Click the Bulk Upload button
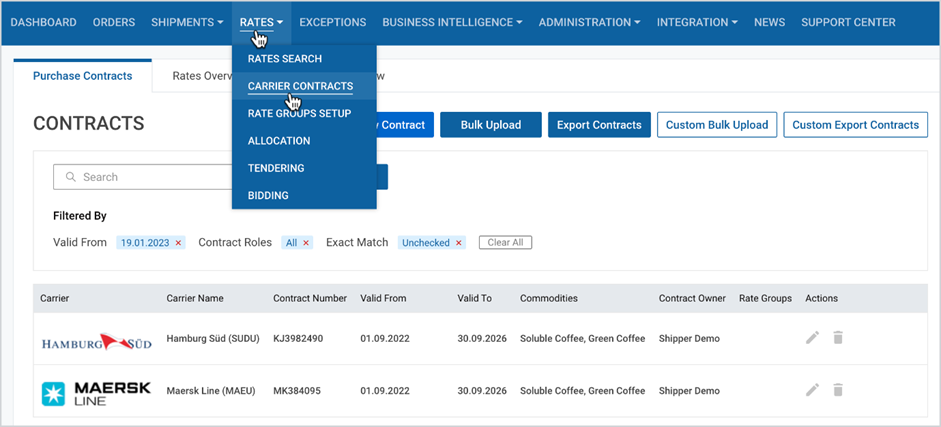This screenshot has height=427, width=941. pos(491,125)
